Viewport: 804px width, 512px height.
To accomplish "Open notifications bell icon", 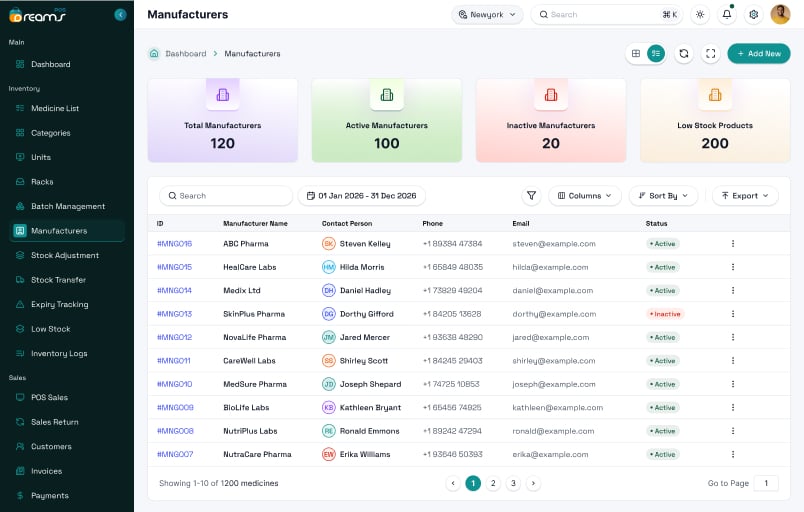I will (727, 14).
